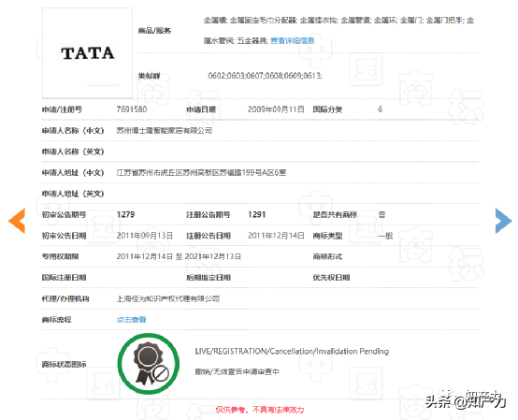Viewport: 518px width, 420px height.
Task: Select agency 上海佳为知识产权代理有限公司
Action: point(168,298)
